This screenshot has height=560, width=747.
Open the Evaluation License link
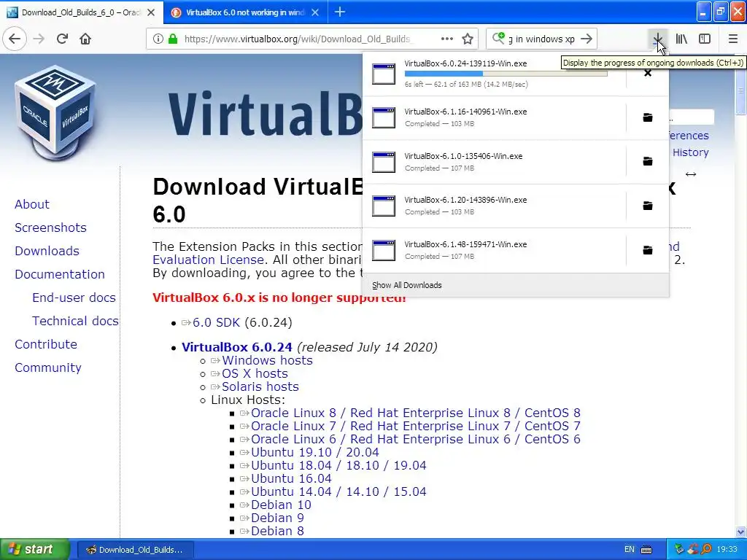coord(208,260)
